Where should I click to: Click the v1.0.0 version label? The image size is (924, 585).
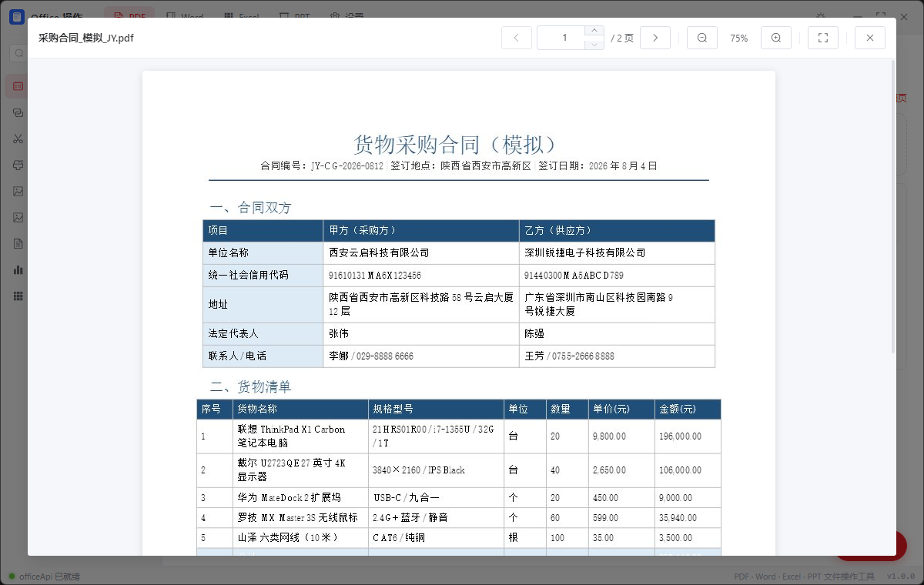click(901, 577)
